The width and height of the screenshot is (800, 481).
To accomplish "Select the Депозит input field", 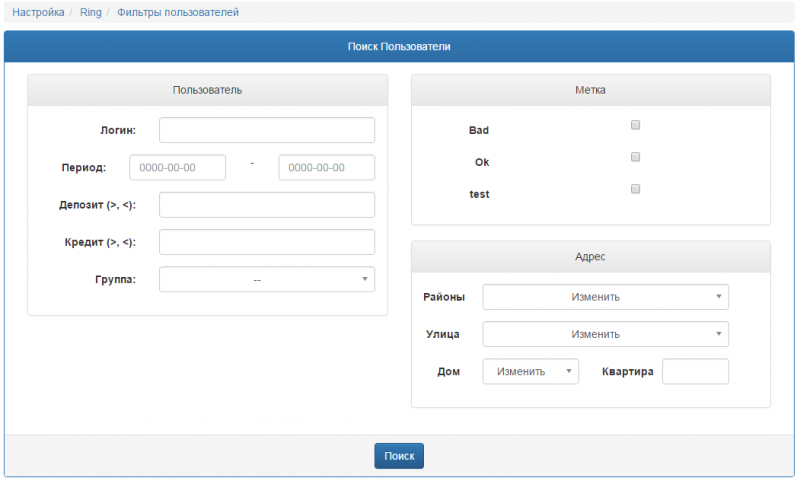I will [x=267, y=205].
